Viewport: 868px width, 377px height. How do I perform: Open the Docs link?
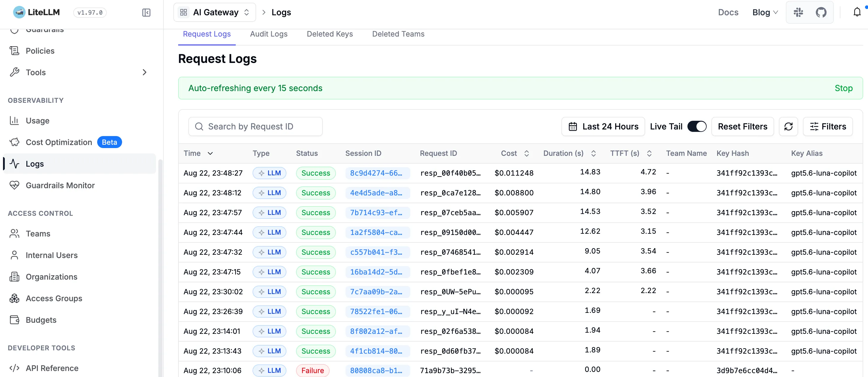[728, 13]
